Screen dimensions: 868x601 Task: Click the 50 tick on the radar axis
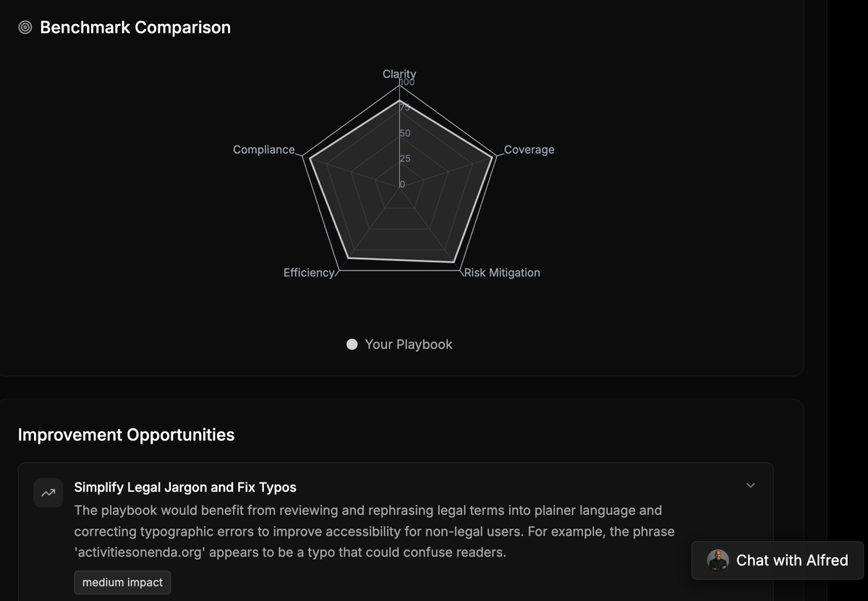pyautogui.click(x=404, y=134)
